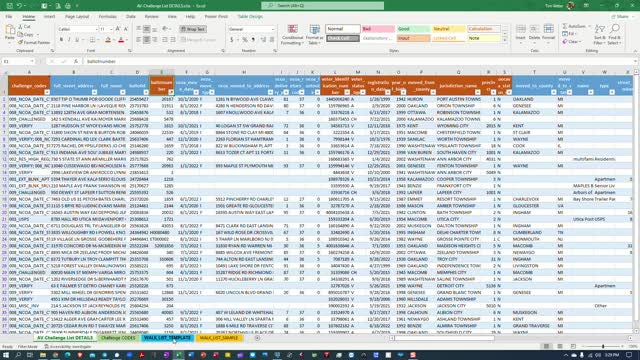Click the Increase Decimal icon

263,40
